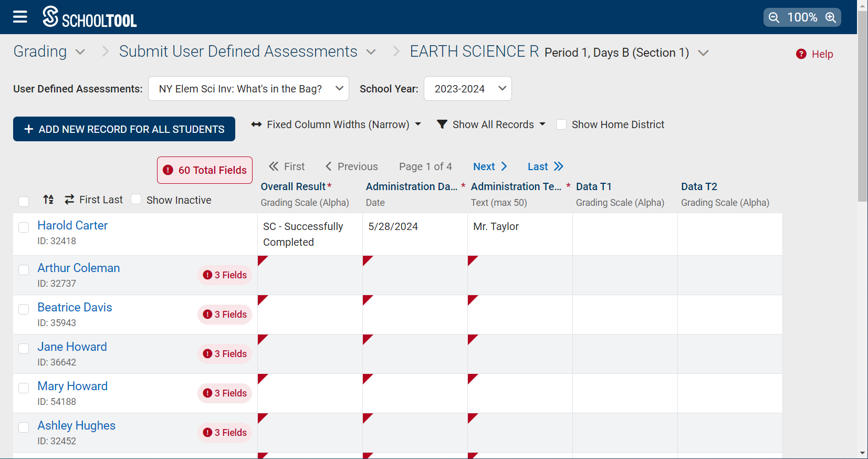The height and width of the screenshot is (459, 868).
Task: Expand the Submit User Defined Assessments chevron
Action: (371, 52)
